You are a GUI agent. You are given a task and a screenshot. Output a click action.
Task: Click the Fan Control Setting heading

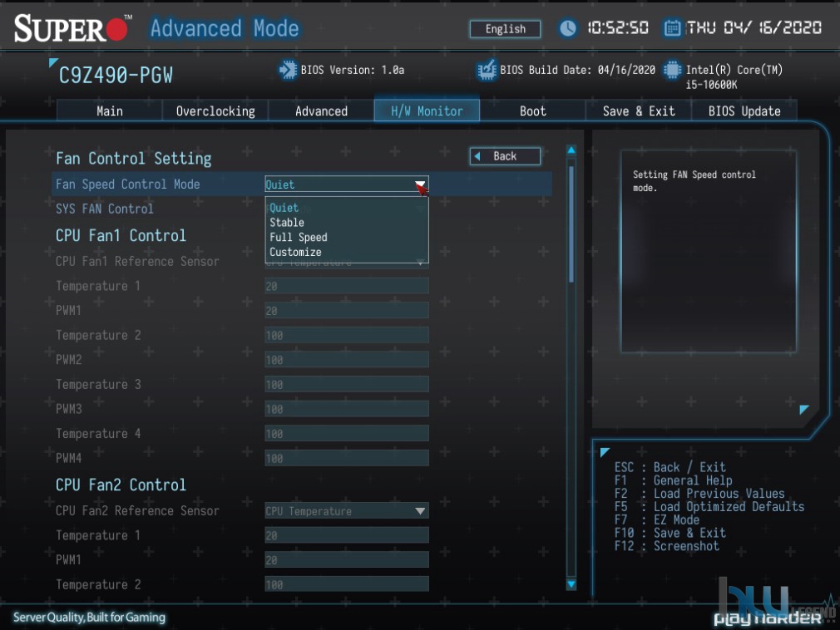click(133, 159)
